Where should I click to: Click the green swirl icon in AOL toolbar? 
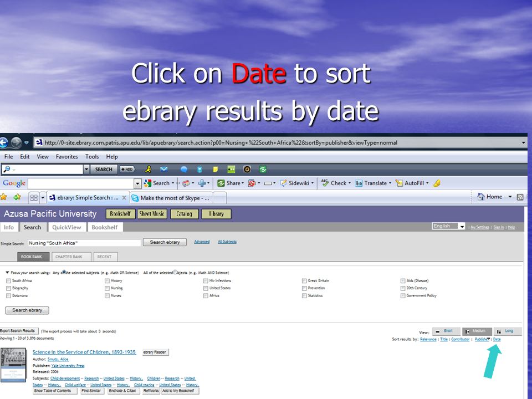point(263,169)
